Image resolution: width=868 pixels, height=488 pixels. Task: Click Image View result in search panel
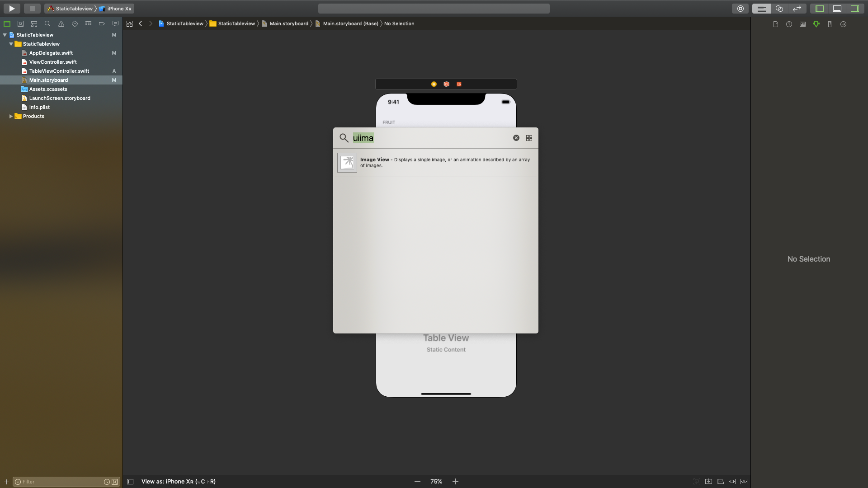pyautogui.click(x=435, y=162)
